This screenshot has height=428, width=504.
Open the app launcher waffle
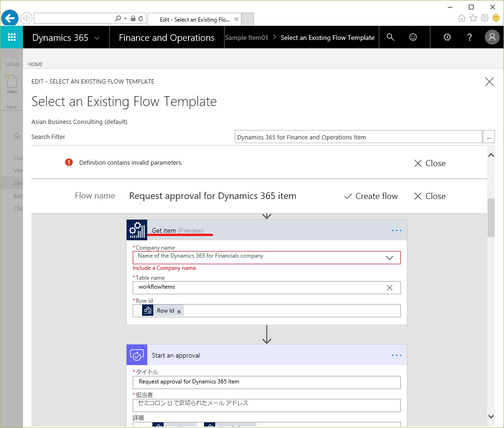(x=12, y=37)
